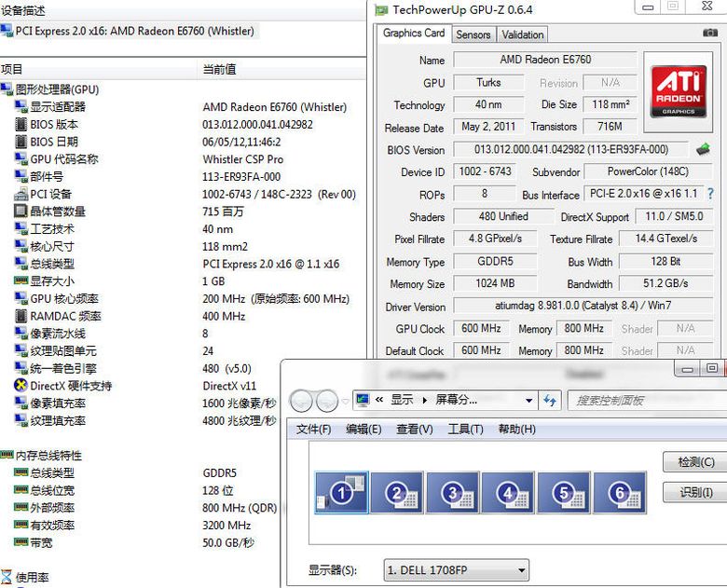Switch to the Sensors tab

pos(473,34)
